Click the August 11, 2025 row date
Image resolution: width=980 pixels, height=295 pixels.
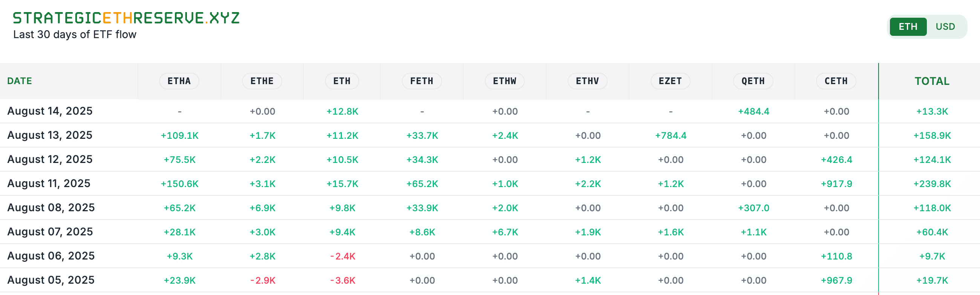coord(49,183)
